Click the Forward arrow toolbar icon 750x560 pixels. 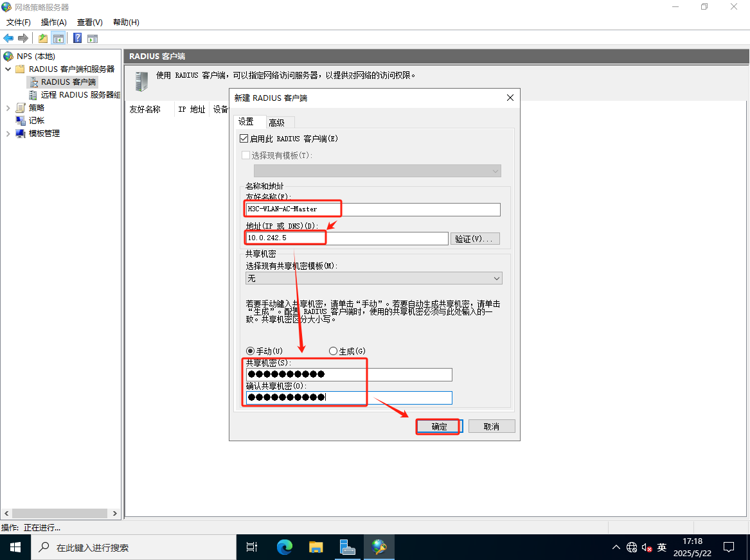[22, 39]
